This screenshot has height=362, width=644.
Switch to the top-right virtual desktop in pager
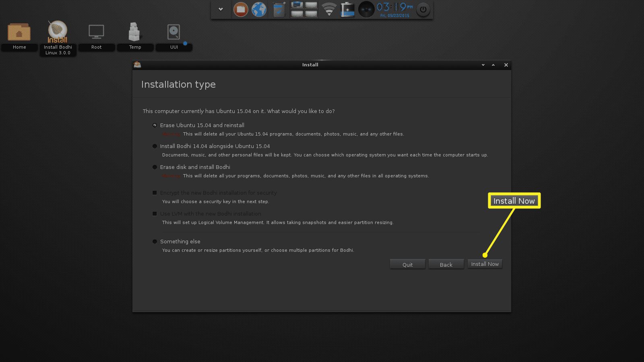pos(311,5)
